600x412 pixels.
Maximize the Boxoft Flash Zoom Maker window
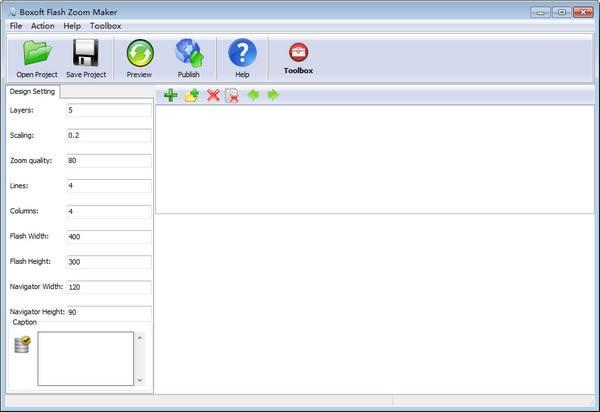pos(562,12)
